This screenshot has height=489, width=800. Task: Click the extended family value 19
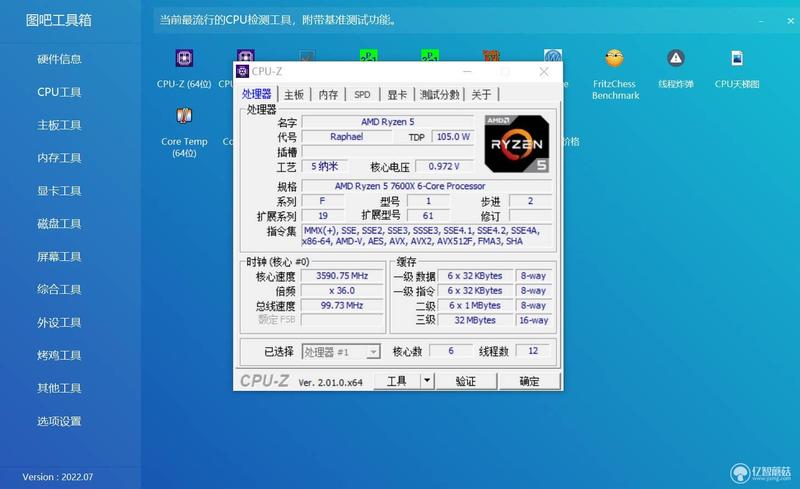(x=323, y=216)
